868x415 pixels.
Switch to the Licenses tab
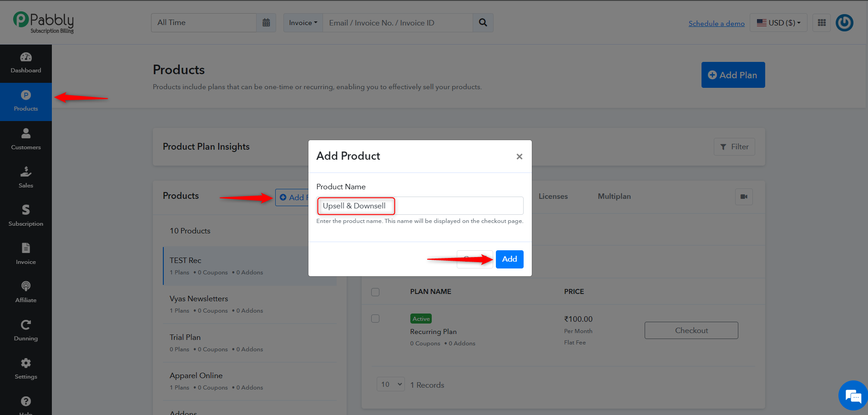click(x=553, y=196)
